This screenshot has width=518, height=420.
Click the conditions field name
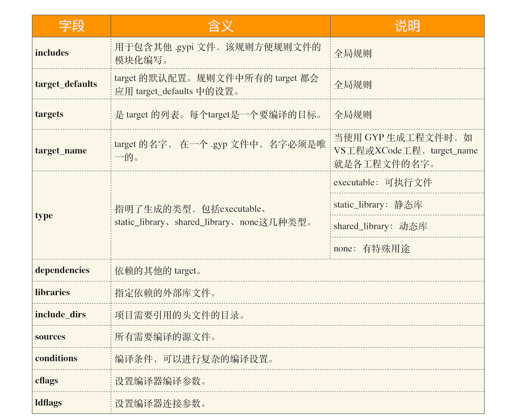(56, 358)
